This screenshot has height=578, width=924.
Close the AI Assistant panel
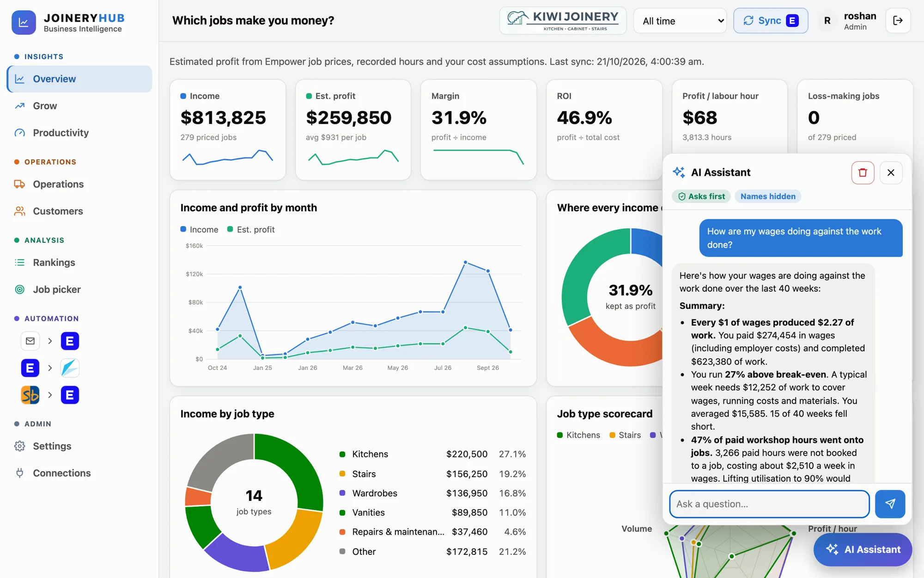891,172
